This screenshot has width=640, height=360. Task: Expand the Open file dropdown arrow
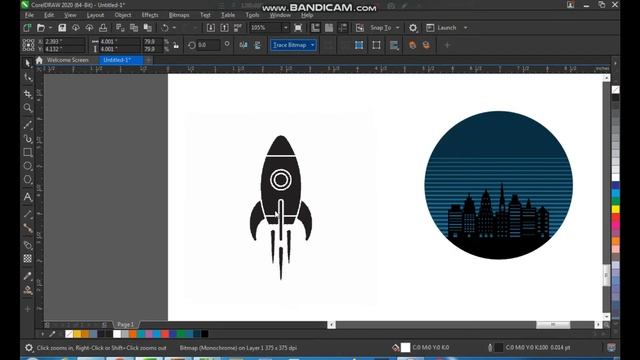pyautogui.click(x=50, y=28)
